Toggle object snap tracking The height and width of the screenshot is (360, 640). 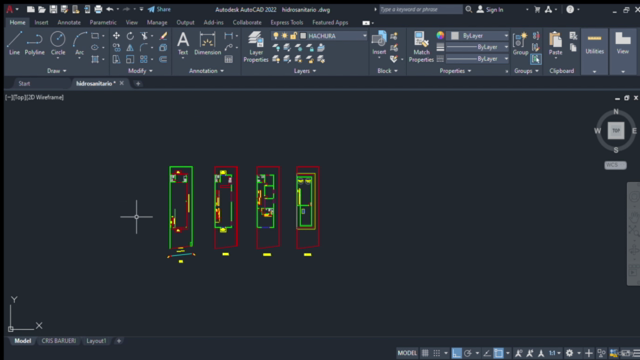click(487, 353)
